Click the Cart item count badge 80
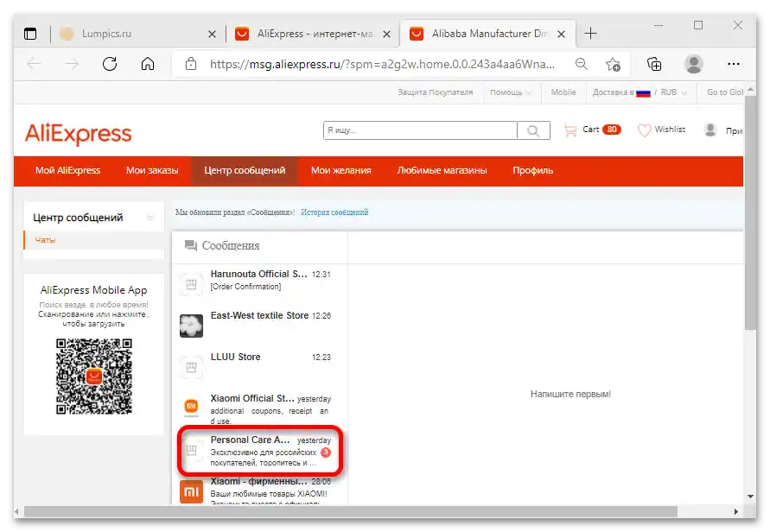770x532 pixels. pyautogui.click(x=611, y=130)
